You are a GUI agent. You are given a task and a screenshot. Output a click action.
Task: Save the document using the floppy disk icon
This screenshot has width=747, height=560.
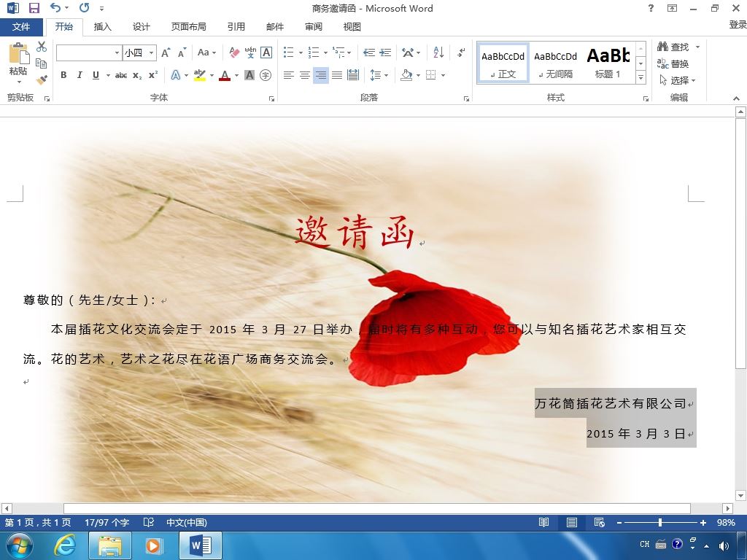coord(34,7)
